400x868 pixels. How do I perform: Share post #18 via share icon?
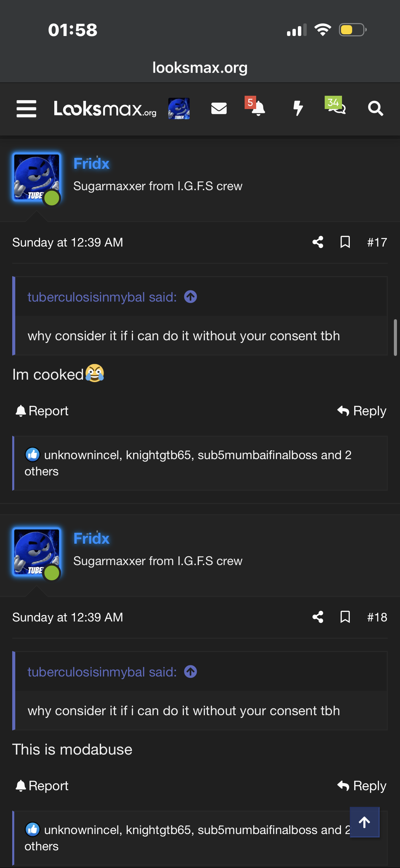click(318, 617)
